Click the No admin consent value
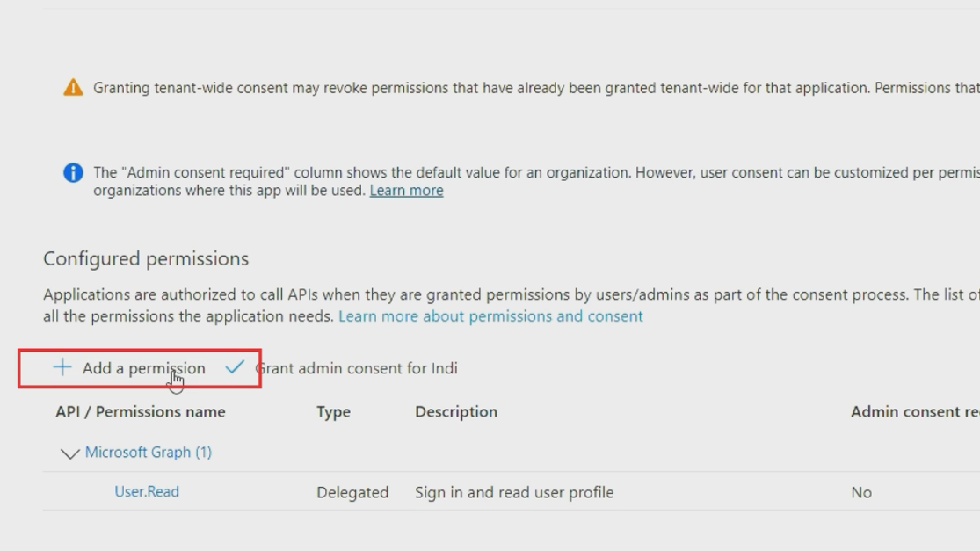 [861, 492]
